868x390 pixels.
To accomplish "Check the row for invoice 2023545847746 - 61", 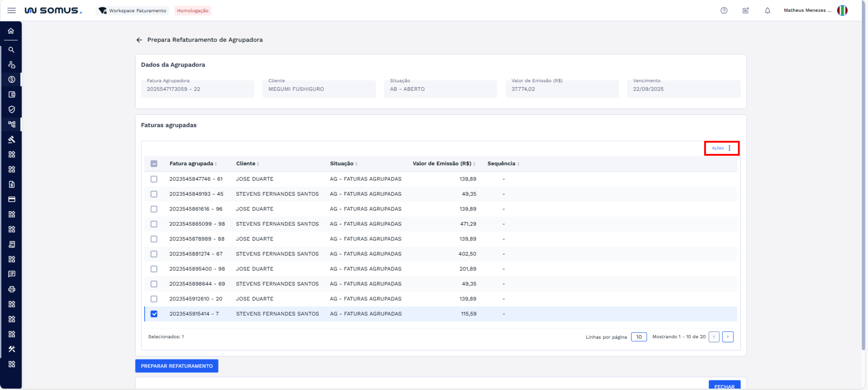I will tap(154, 179).
